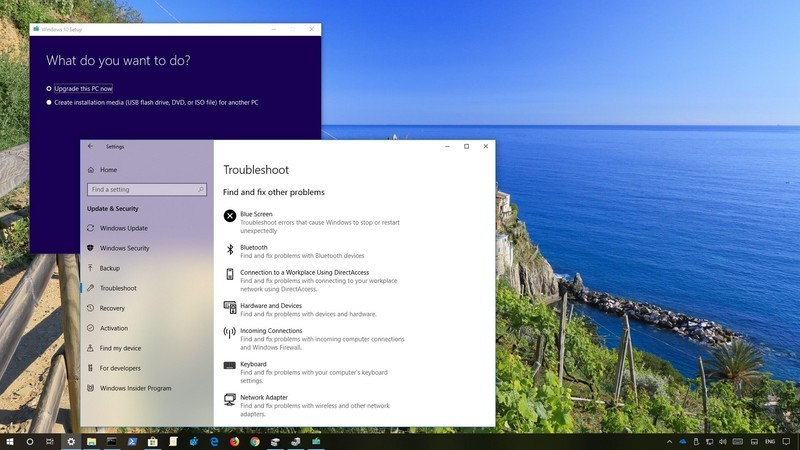Select the Blue Screen troubleshooter icon

230,216
